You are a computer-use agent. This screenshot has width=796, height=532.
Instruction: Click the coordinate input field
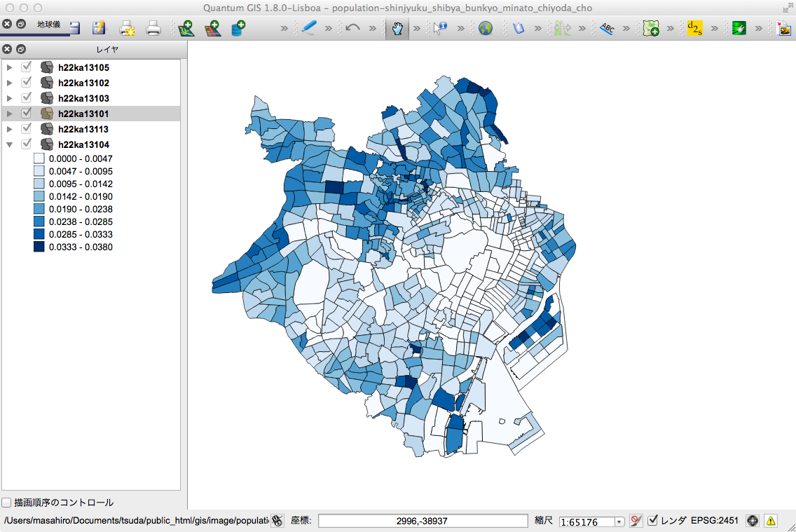pyautogui.click(x=423, y=521)
